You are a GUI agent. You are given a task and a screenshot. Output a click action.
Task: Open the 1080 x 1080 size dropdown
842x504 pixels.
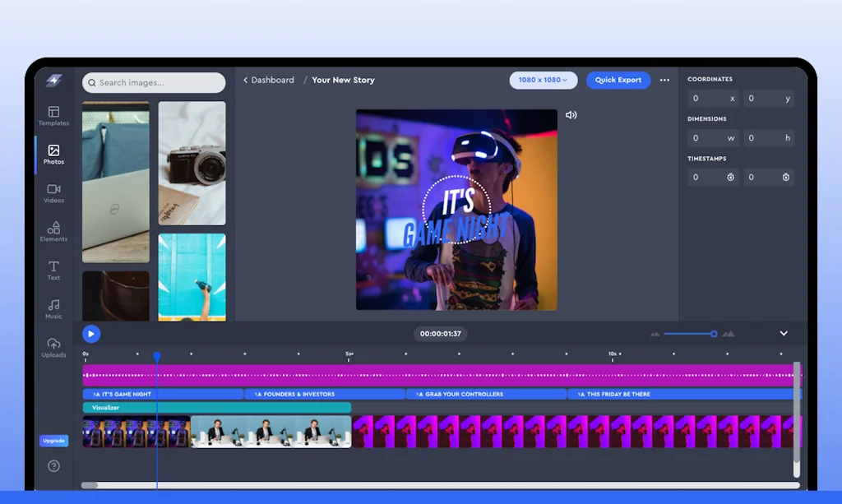[544, 80]
